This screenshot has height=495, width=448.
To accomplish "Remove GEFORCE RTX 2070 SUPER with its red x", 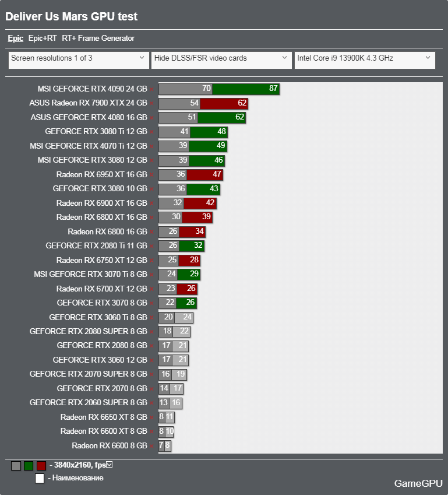I will coord(151,375).
